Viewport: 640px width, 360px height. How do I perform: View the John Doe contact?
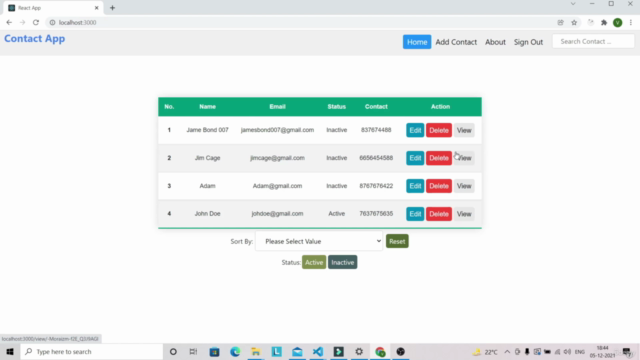point(464,214)
